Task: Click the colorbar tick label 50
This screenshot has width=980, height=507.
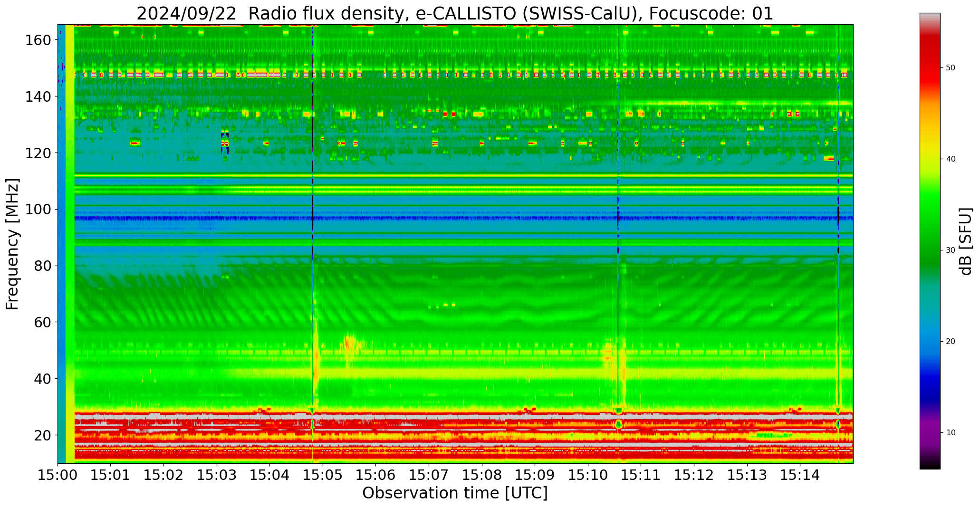Action: 951,68
